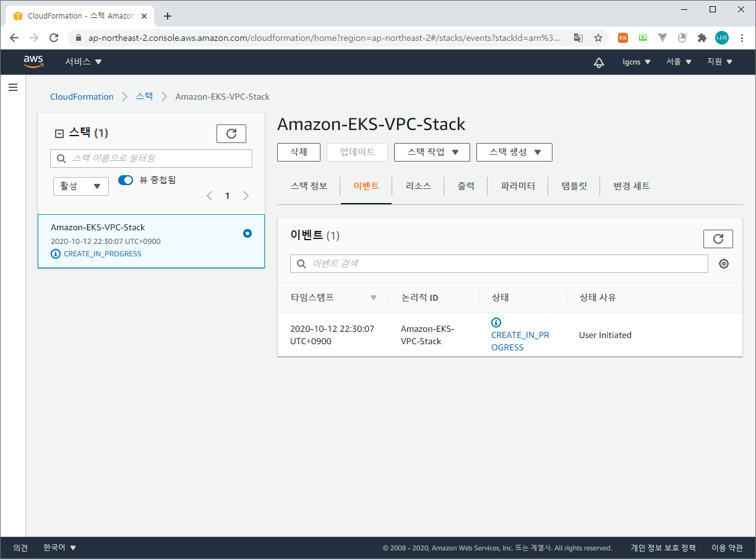Open the hamburger navigation menu

13,88
